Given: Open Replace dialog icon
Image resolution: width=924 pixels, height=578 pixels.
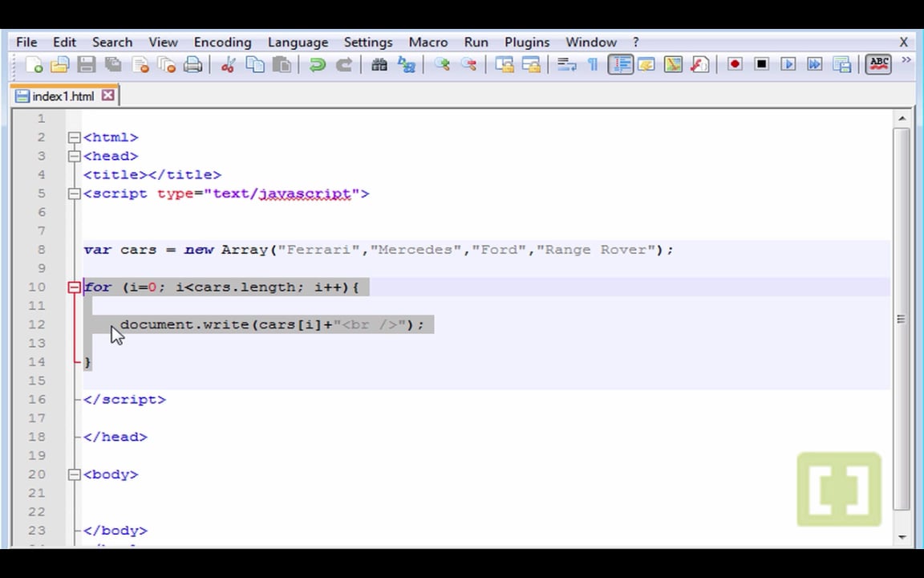Looking at the screenshot, I should click(x=407, y=64).
